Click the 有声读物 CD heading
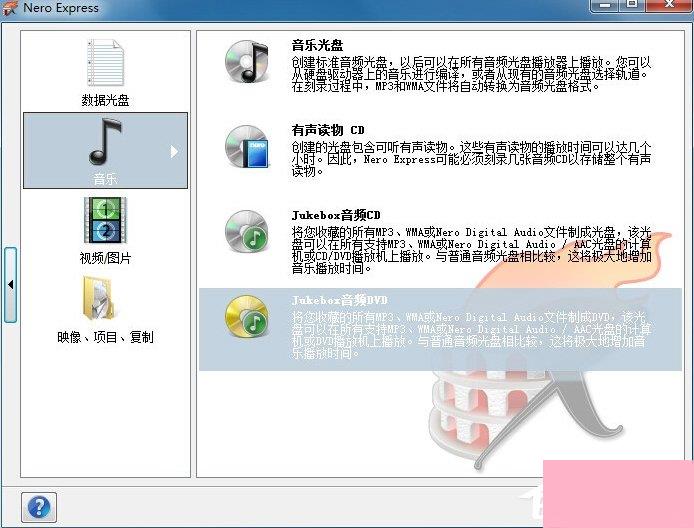 click(x=328, y=130)
